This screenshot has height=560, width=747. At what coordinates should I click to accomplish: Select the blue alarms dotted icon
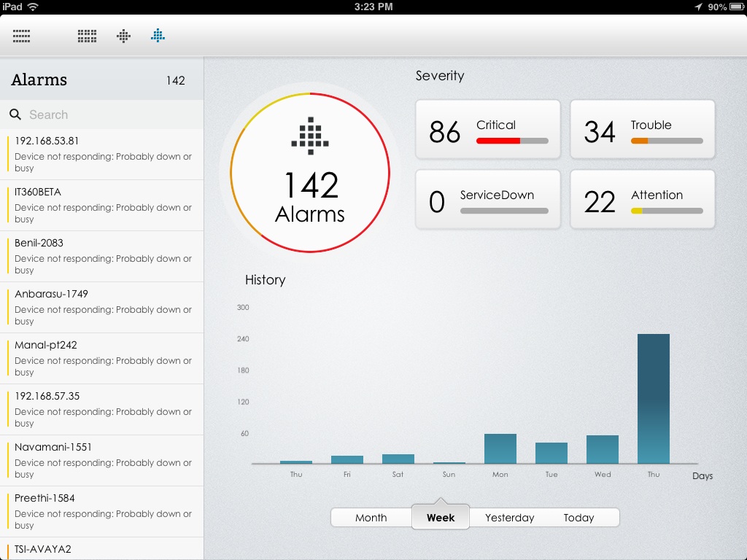pyautogui.click(x=158, y=35)
